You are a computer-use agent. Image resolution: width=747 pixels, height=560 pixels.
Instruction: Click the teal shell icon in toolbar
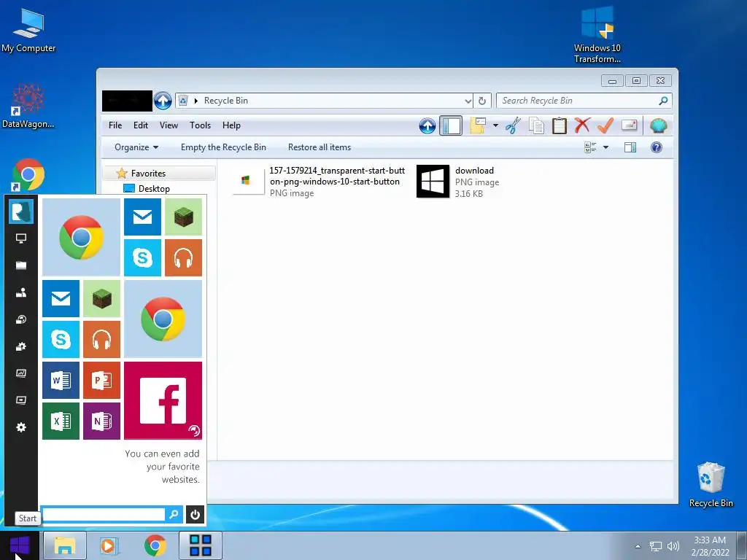click(x=659, y=125)
